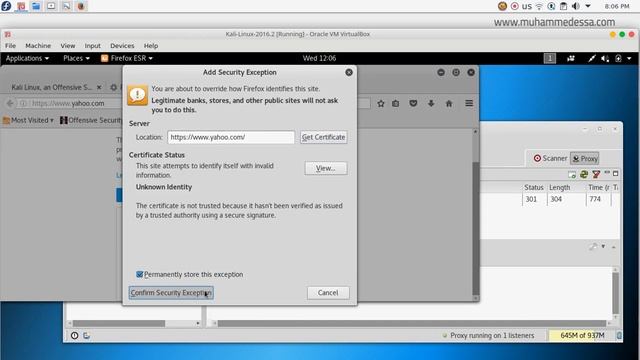Click the file manager icon in host taskbar
Image resolution: width=640 pixels, height=360 pixels.
[36, 6]
